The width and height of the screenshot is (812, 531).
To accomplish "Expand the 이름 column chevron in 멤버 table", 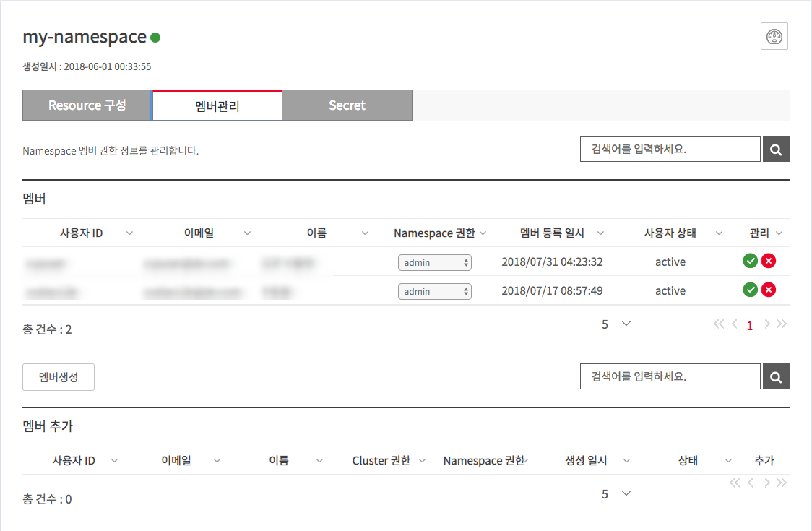I will 365,233.
